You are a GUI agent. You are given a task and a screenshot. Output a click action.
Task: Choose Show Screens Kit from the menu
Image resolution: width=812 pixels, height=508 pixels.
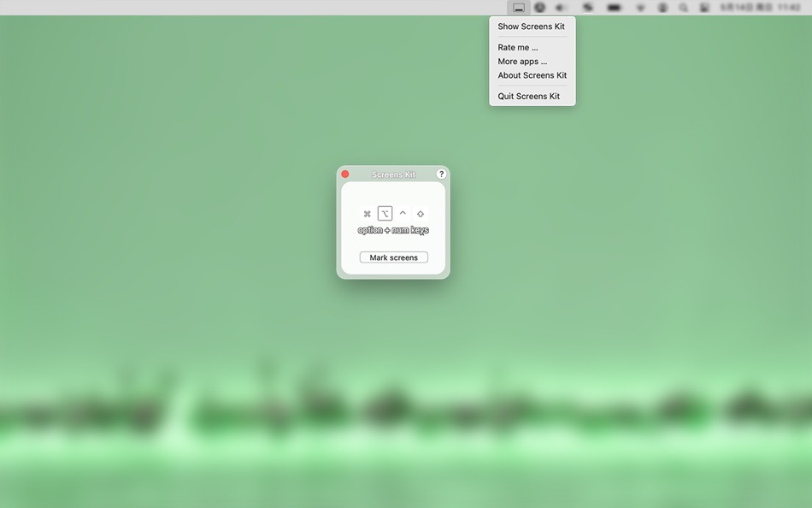532,27
